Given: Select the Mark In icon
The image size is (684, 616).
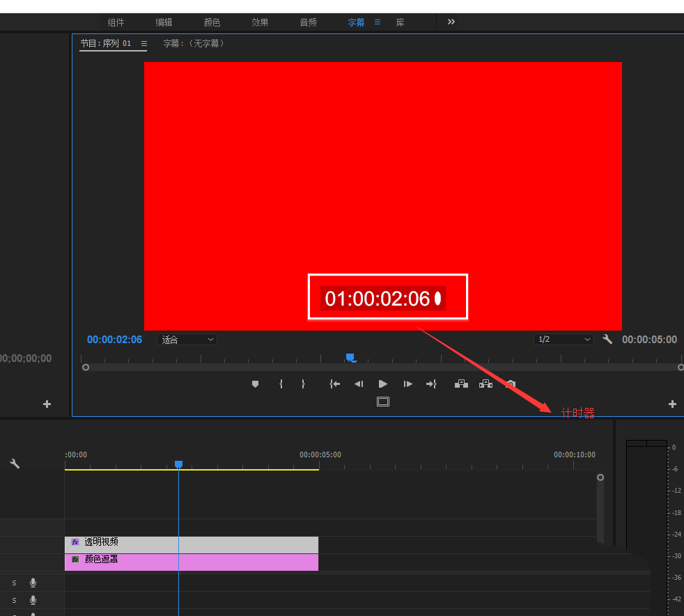Looking at the screenshot, I should 280,384.
